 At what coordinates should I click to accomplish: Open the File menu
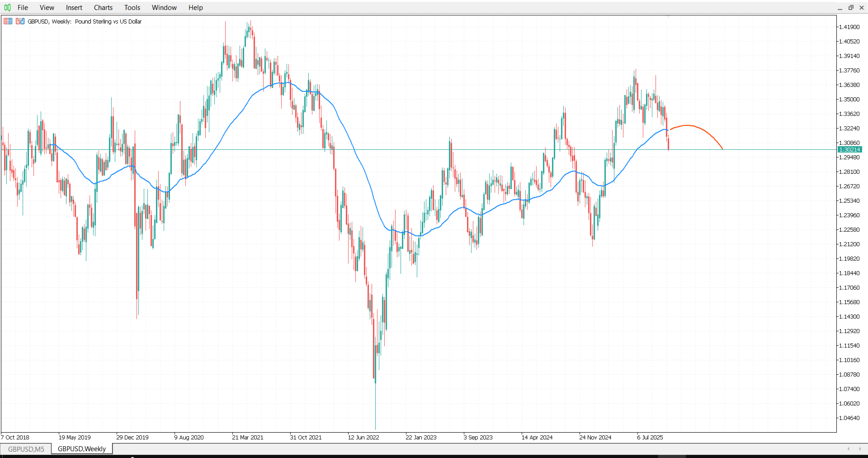point(23,8)
